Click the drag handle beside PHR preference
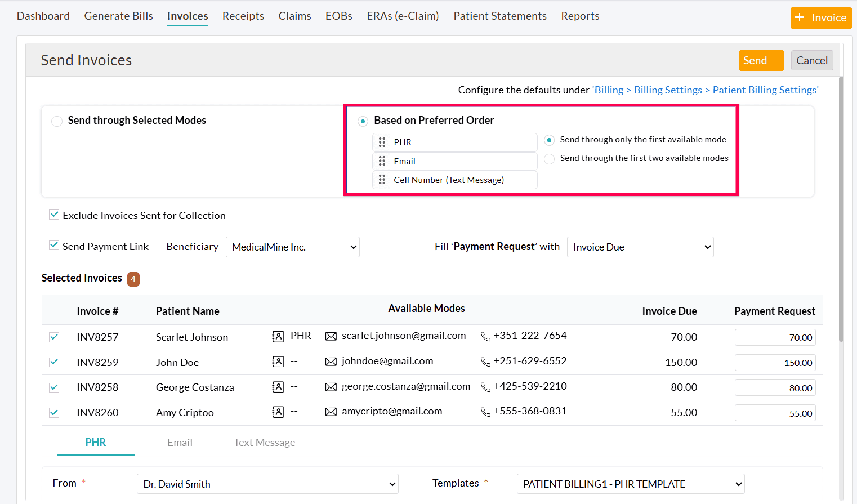The height and width of the screenshot is (504, 857). coord(382,142)
